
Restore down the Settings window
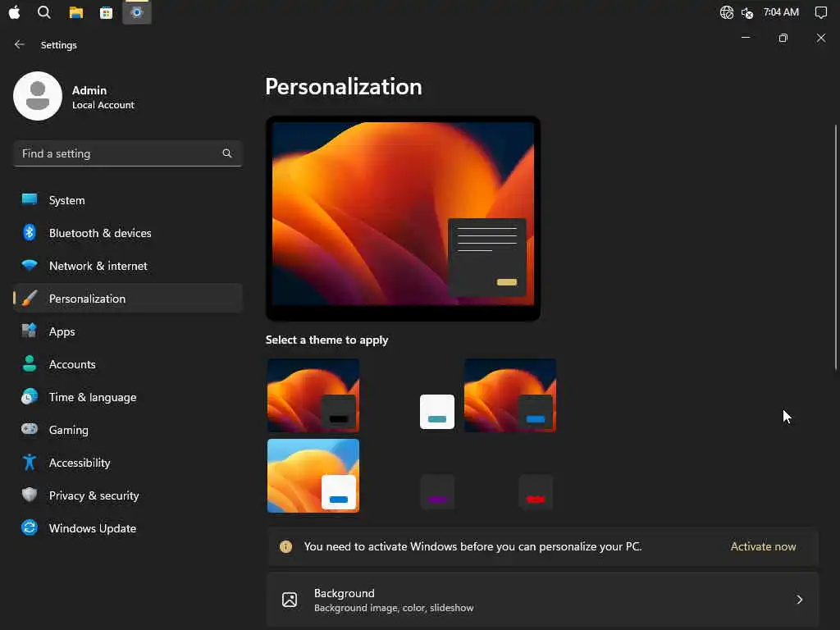(x=783, y=38)
